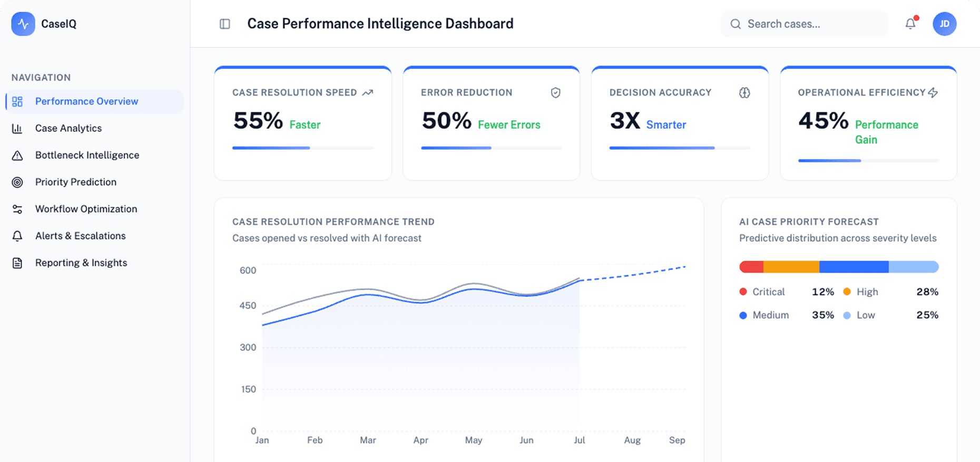
Task: Click the lightning icon on Operational Efficiency card
Action: [x=933, y=92]
